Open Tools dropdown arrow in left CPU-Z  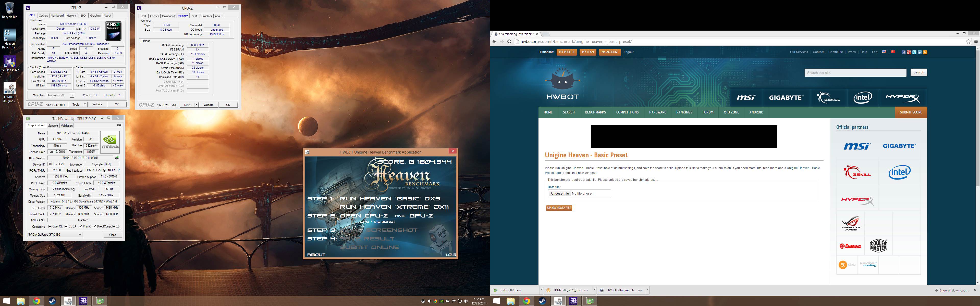tap(85, 104)
